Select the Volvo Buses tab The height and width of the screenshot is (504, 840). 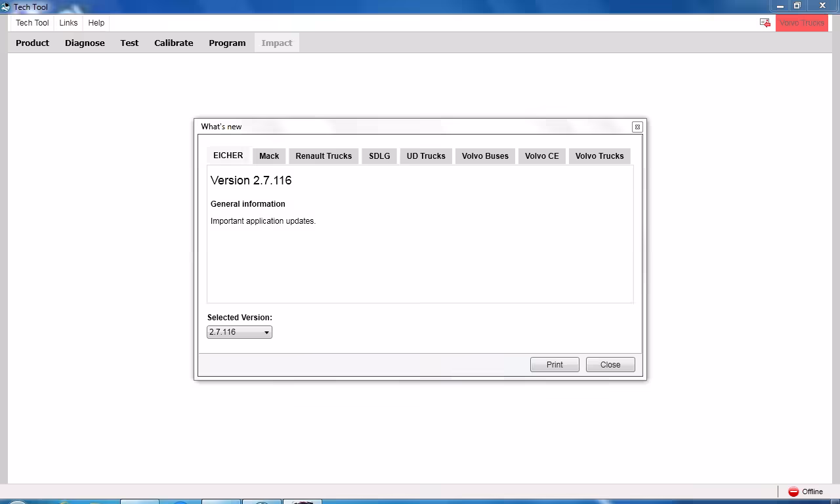coord(485,156)
